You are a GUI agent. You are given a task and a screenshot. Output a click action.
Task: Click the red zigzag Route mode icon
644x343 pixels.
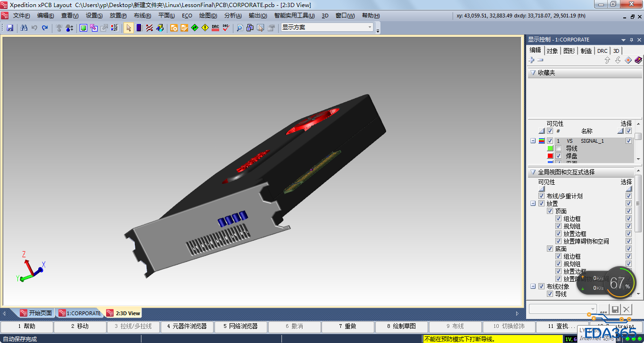149,28
